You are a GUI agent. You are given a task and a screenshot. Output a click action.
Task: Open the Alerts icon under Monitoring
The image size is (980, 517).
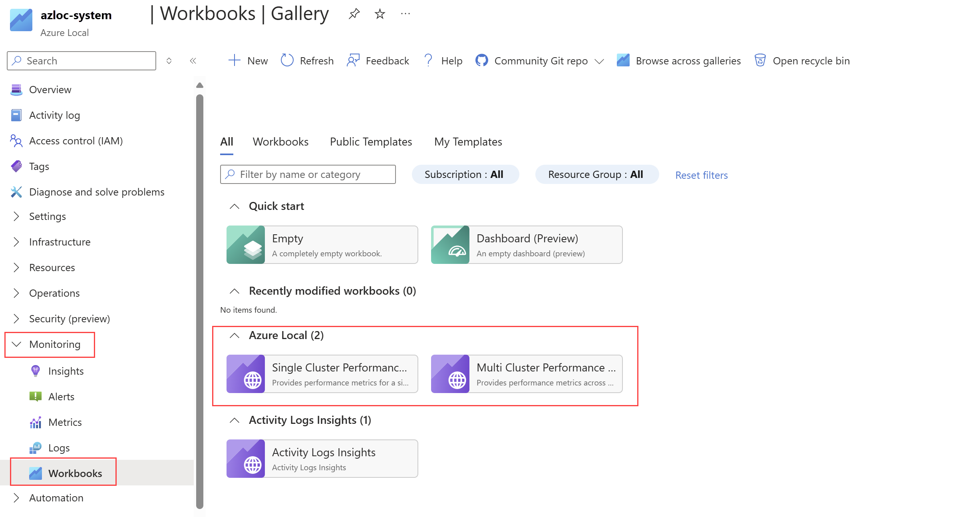point(35,396)
